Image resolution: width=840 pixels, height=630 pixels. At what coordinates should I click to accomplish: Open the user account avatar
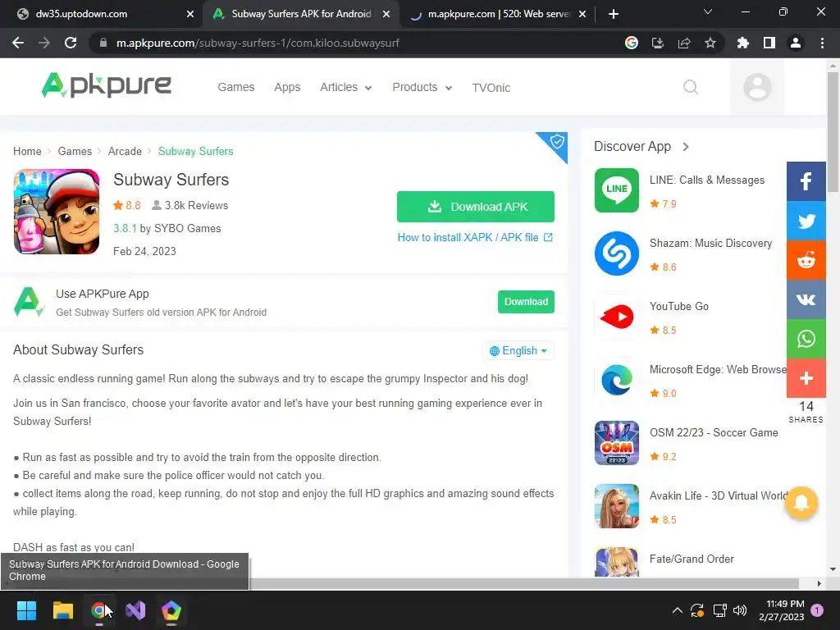(757, 87)
